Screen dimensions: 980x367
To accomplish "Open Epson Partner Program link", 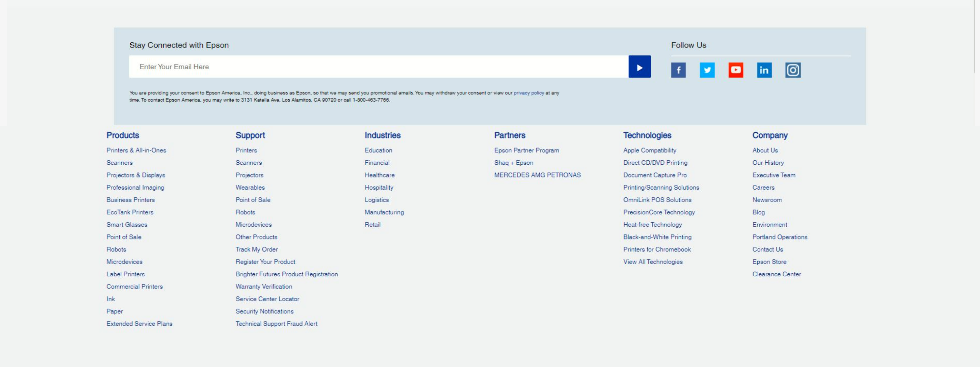I will coord(527,150).
